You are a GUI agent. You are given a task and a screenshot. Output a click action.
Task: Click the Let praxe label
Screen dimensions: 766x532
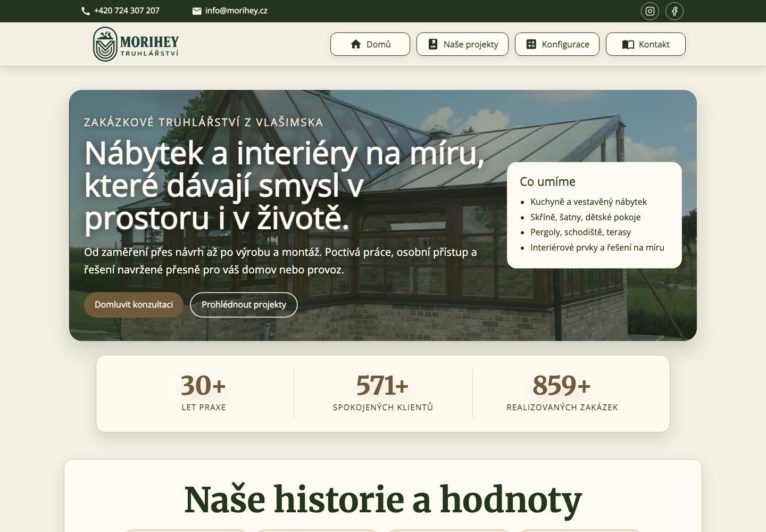pos(204,408)
